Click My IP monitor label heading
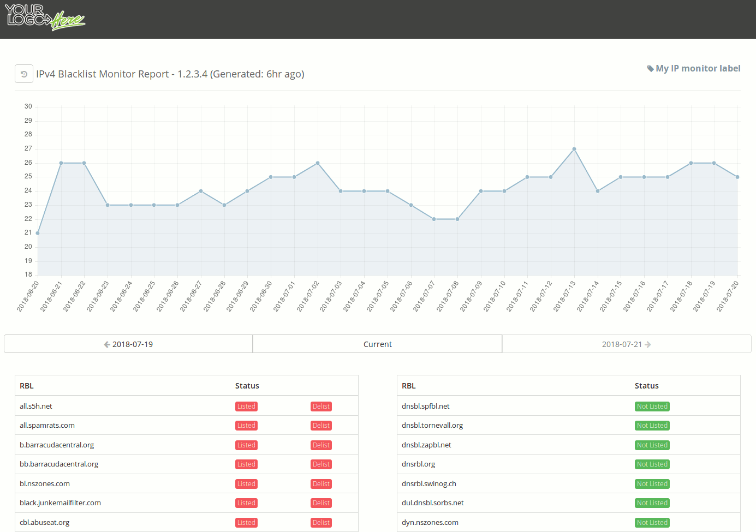This screenshot has width=756, height=532. coord(698,68)
